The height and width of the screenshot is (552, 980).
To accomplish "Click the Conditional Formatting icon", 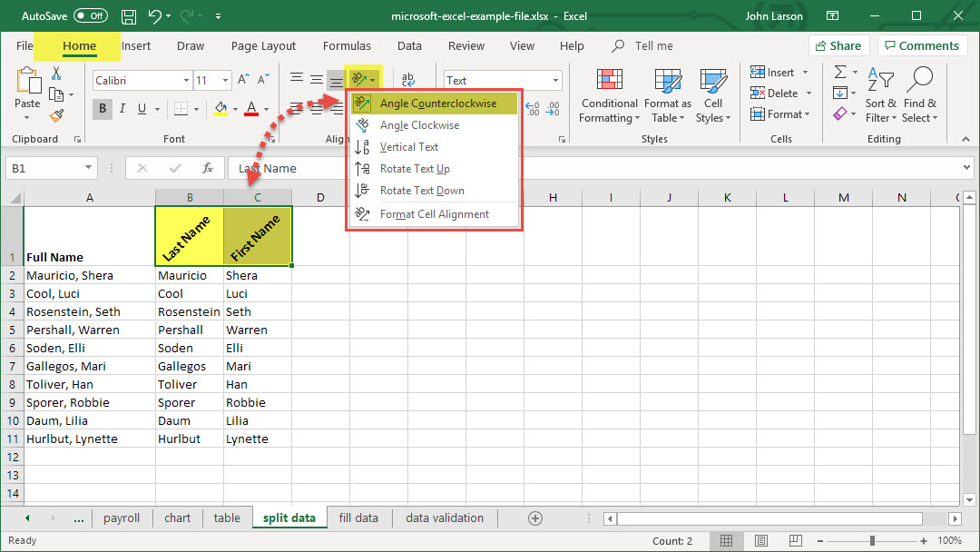I will [610, 95].
